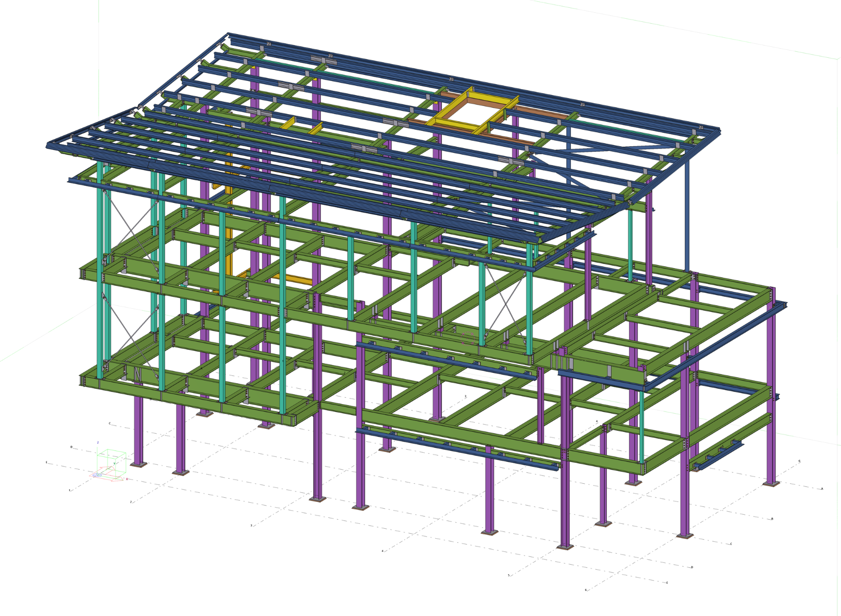
Task: Click grid label B on the right side
Action: coord(772,519)
